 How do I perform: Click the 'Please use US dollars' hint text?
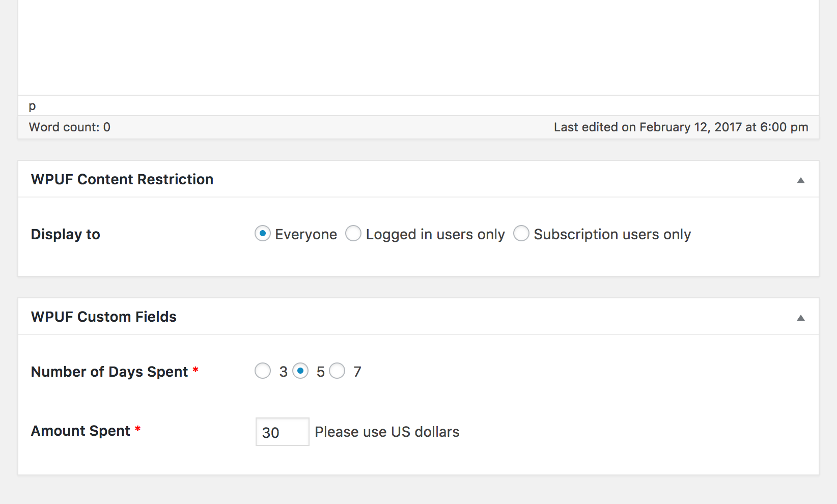coord(387,432)
